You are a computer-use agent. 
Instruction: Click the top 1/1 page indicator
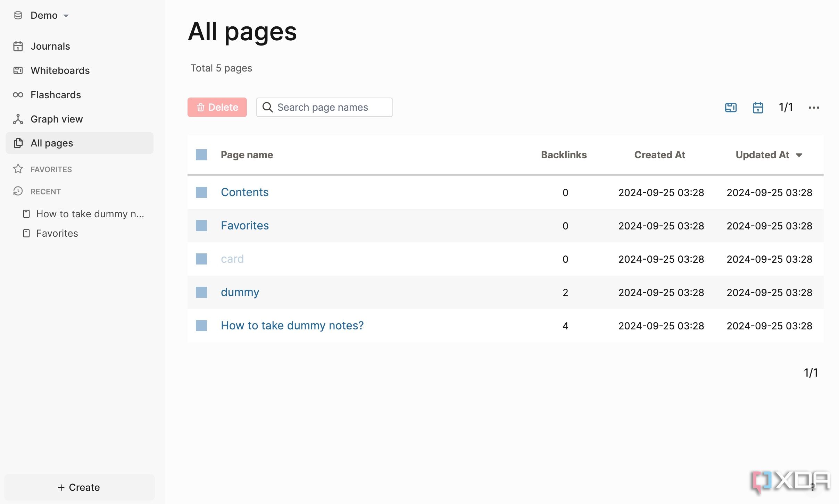786,107
